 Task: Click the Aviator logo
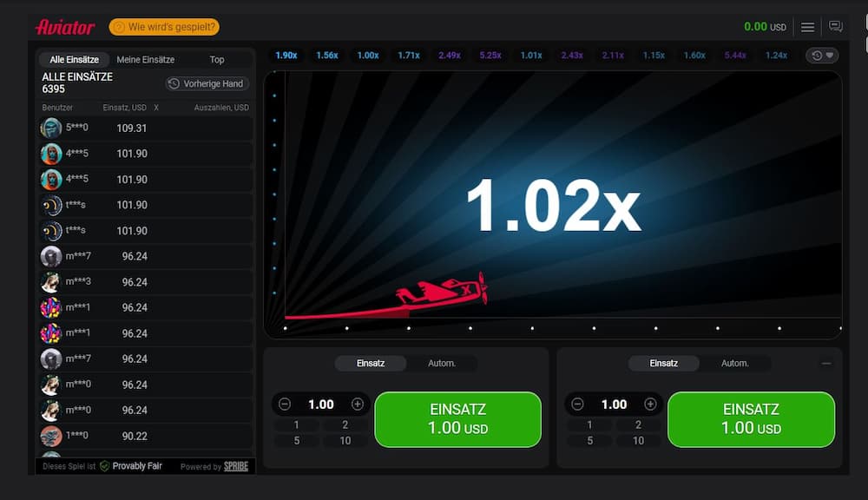65,27
